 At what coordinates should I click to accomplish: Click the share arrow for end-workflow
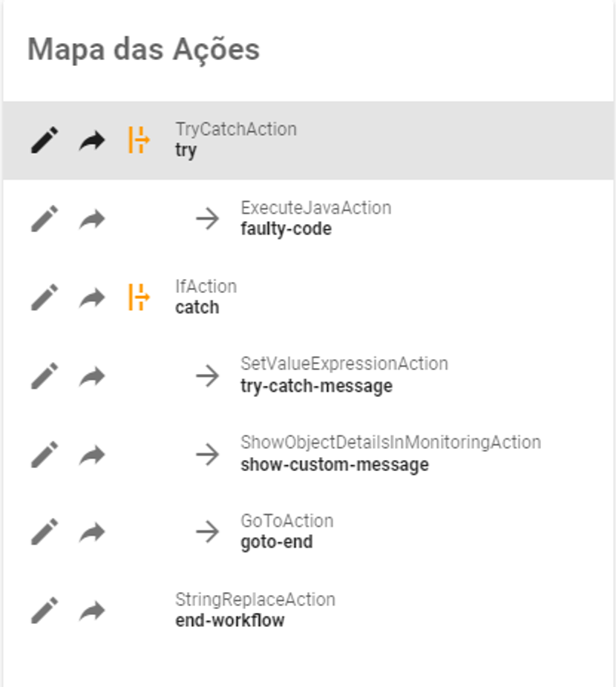tap(92, 611)
